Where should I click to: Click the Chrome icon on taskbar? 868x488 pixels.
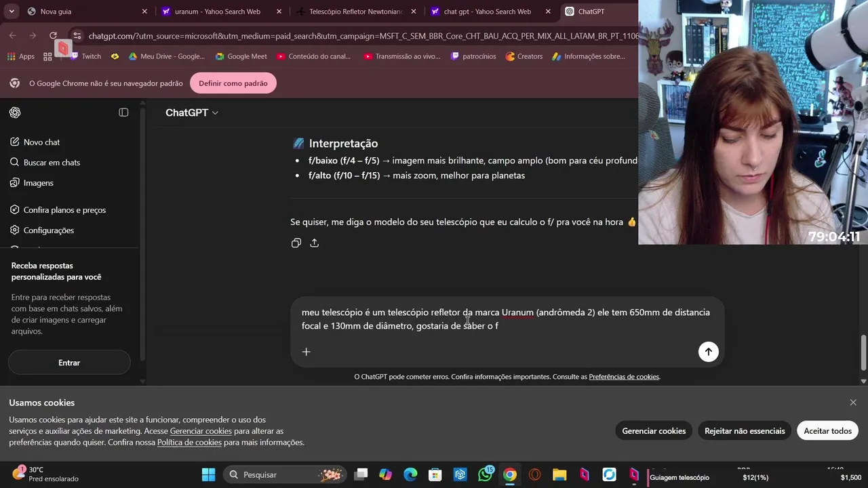[510, 475]
